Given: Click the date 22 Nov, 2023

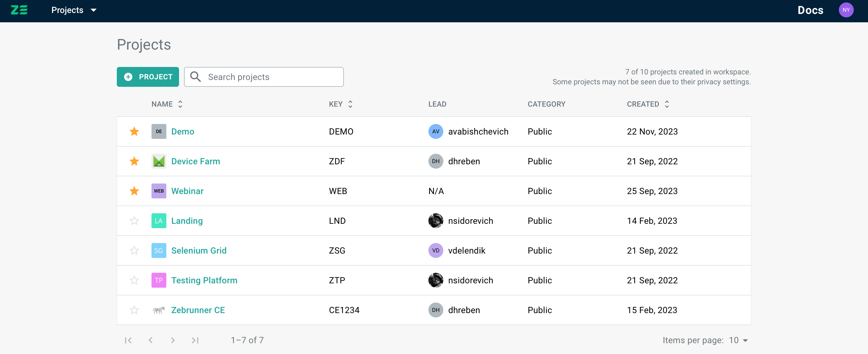Looking at the screenshot, I should (x=652, y=131).
